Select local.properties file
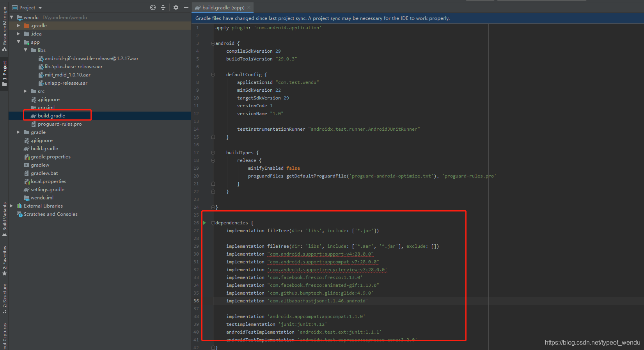644x350 pixels. click(48, 181)
